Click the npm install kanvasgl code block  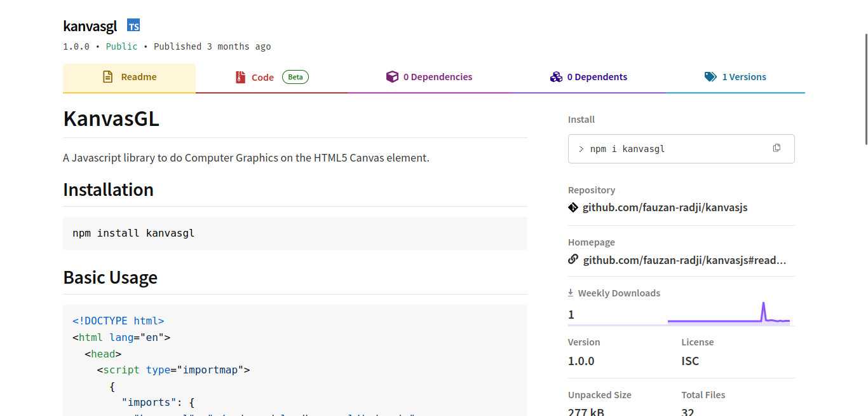click(x=295, y=233)
